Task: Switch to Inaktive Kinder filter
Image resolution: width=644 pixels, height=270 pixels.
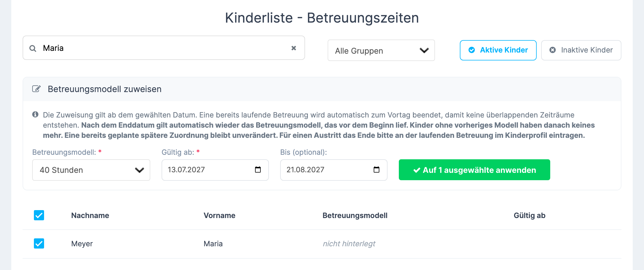Action: tap(581, 50)
